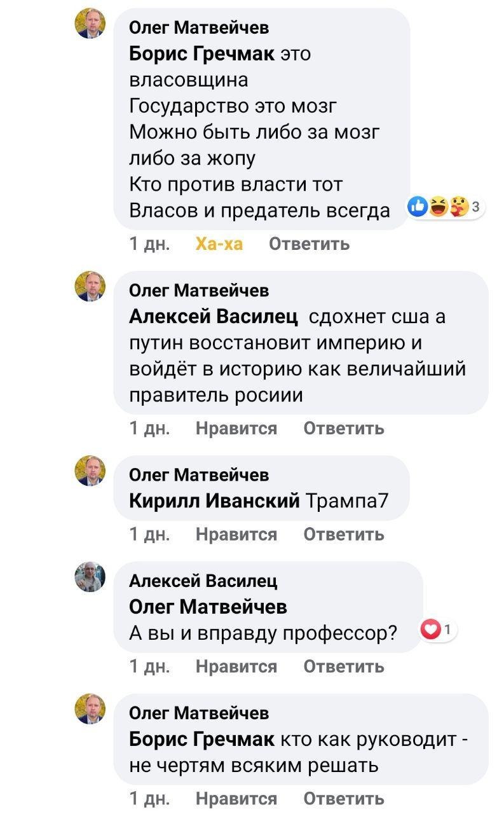This screenshot has width=504, height=814.
Task: Click the avatar next to the Трампа7 comment
Action: 90,471
